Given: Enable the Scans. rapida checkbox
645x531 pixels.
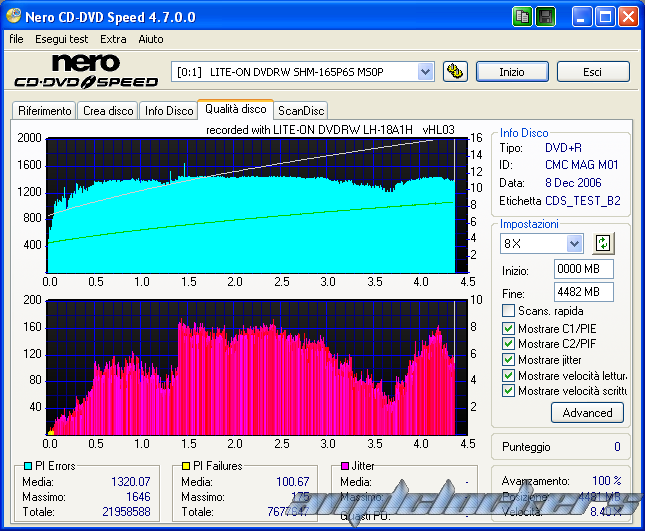Looking at the screenshot, I should pyautogui.click(x=509, y=311).
